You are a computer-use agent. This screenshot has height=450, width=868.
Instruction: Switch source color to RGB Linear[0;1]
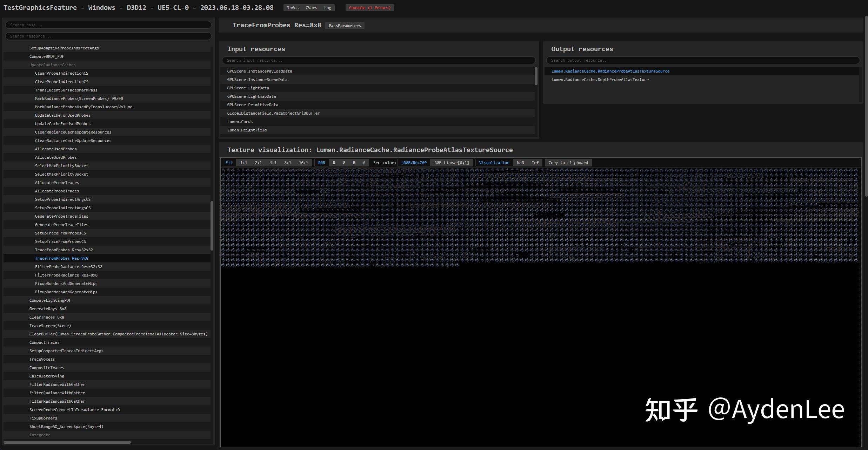tap(452, 162)
